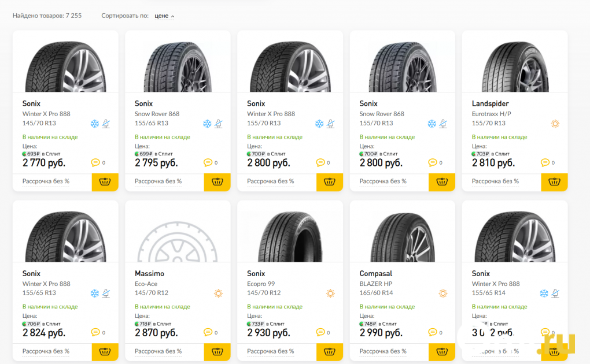Click the '2 990 руб.' price
The image size is (590, 364).
[x=381, y=333]
